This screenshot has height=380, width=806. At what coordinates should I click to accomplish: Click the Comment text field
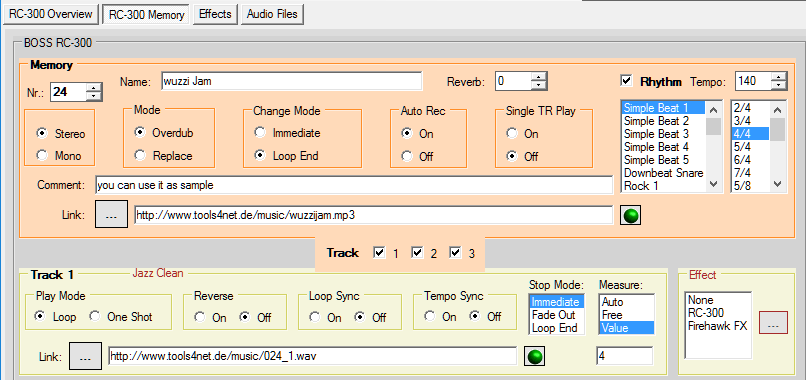point(354,185)
